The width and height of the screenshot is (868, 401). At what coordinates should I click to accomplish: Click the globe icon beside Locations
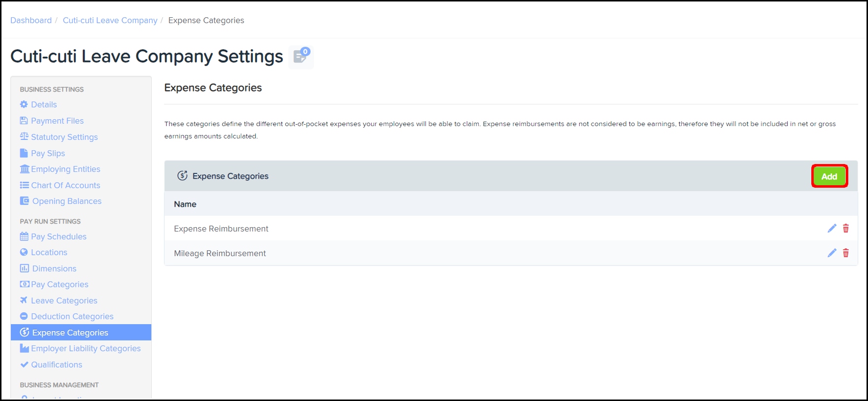[24, 252]
